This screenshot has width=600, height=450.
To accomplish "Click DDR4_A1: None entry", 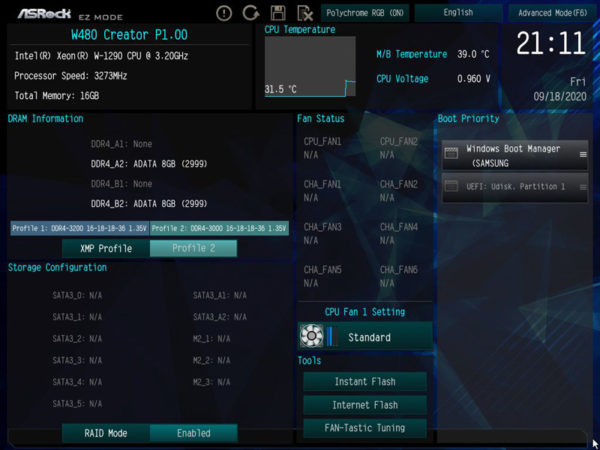I will pos(121,144).
